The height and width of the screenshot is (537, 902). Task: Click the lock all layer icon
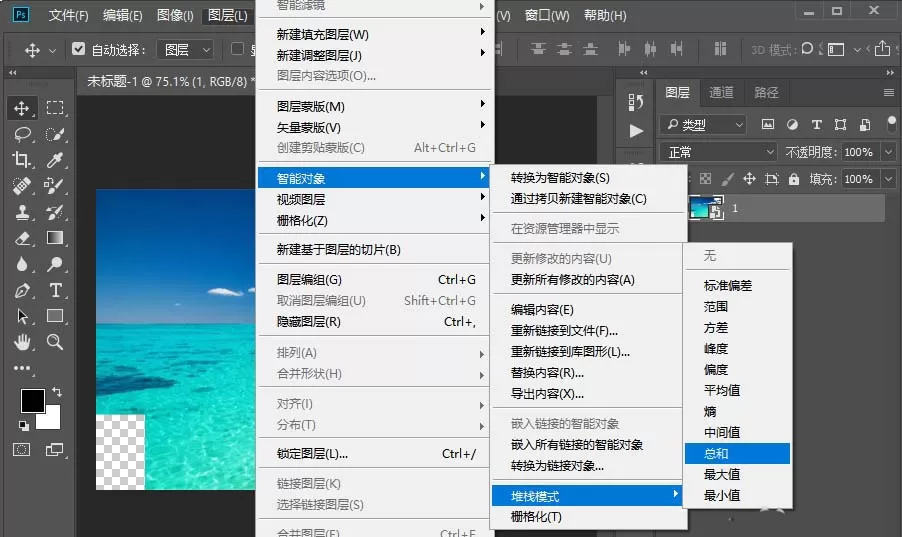pos(794,179)
